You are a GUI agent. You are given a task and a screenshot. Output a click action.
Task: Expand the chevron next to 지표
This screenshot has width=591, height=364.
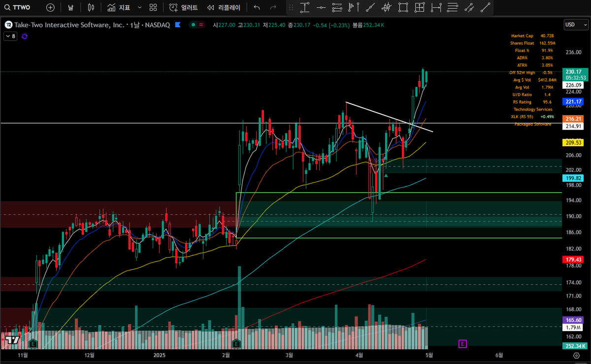coord(140,7)
